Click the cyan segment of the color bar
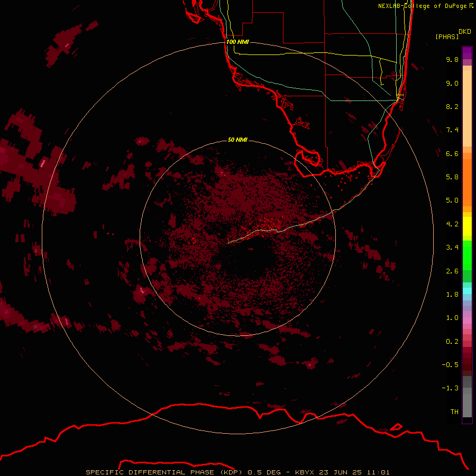Image resolution: width=476 pixels, height=476 pixels. pyautogui.click(x=467, y=291)
